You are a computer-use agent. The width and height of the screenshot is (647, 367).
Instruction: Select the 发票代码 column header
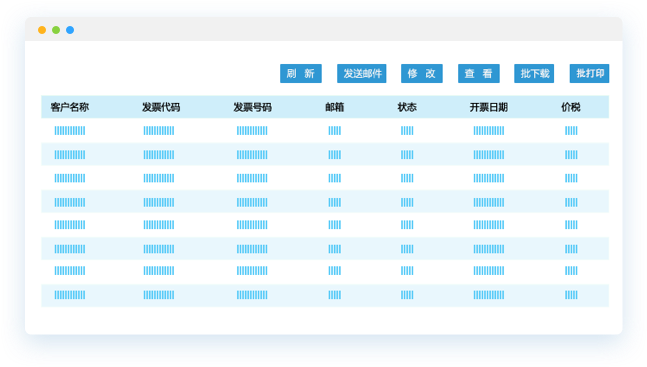(x=161, y=107)
